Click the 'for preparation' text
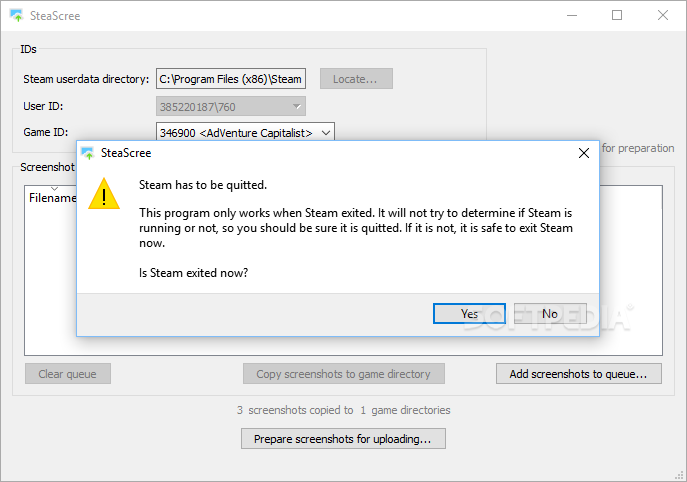Image resolution: width=687 pixels, height=482 pixels. pyautogui.click(x=638, y=148)
